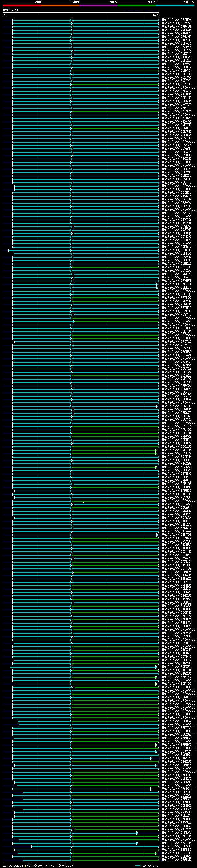Select the UniRef100_P47836 label
Screen dimensions: 197x868
[x=176, y=94]
